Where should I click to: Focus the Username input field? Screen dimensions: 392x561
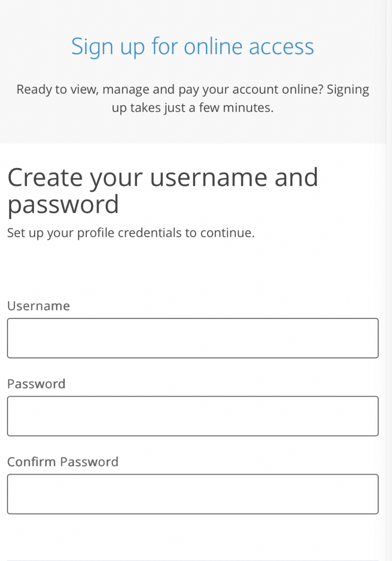[x=193, y=338]
